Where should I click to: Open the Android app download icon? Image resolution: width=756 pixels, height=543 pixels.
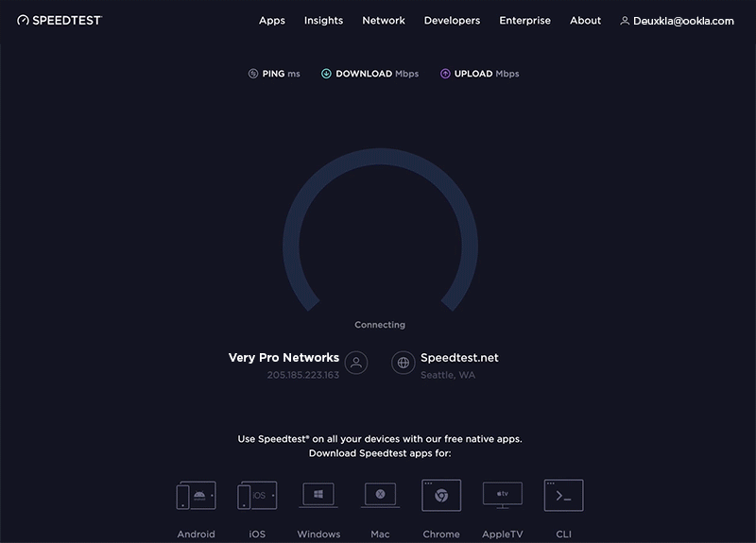196,495
